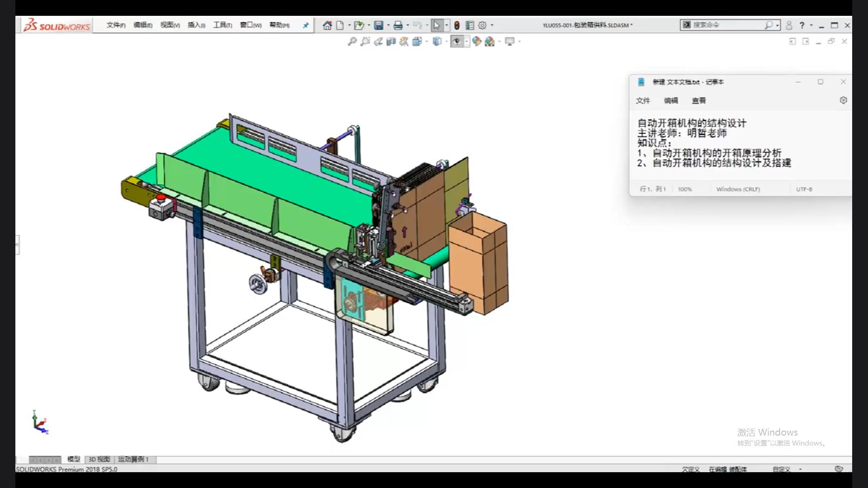Expand the Print dropdown arrow
Screen dimensions: 868x488
[x=408, y=25]
